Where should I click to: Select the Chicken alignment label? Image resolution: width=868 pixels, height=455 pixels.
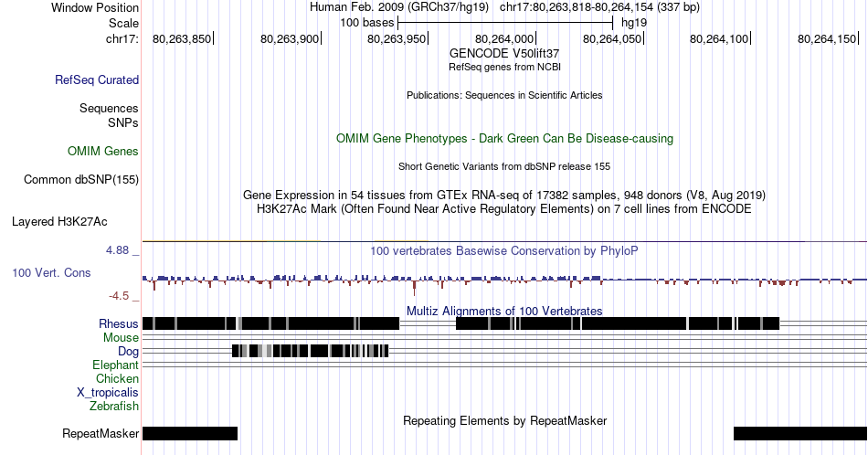click(117, 378)
